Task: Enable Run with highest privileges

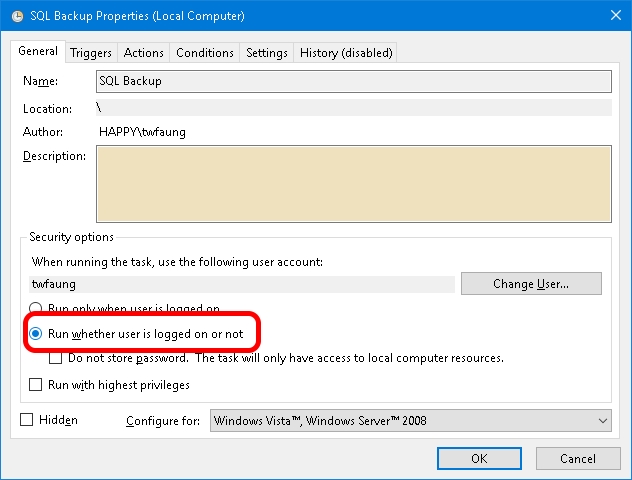Action: click(35, 384)
